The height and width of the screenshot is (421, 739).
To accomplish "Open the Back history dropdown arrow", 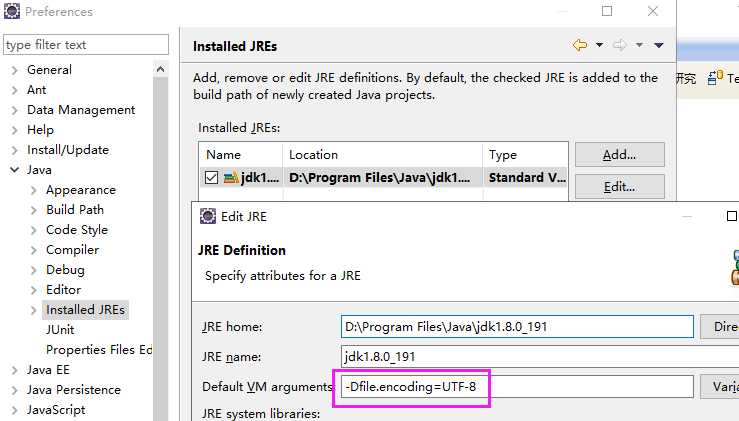I will 599,45.
